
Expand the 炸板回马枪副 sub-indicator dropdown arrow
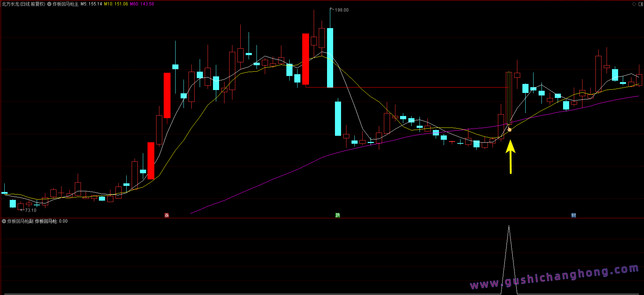point(4,221)
